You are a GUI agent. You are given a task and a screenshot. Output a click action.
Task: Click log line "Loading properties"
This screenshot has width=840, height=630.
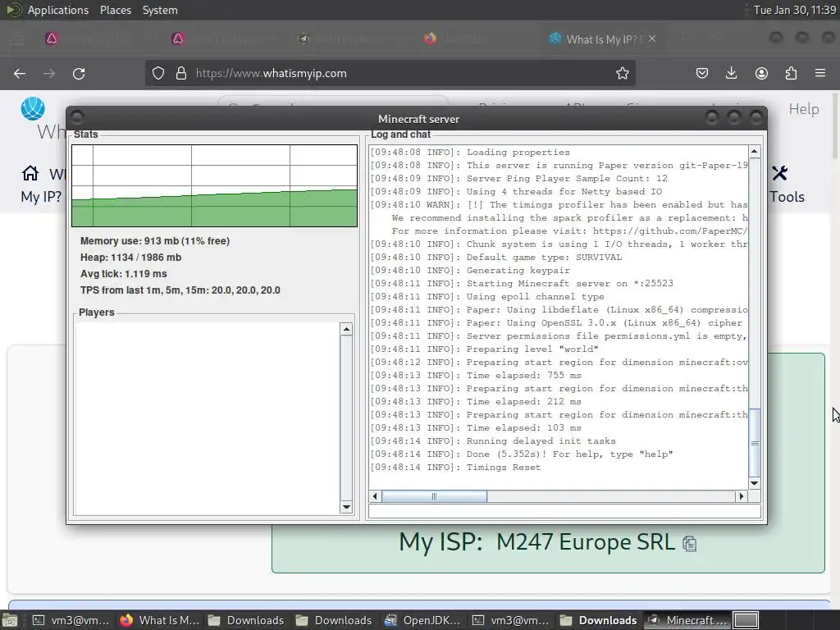pyautogui.click(x=470, y=152)
